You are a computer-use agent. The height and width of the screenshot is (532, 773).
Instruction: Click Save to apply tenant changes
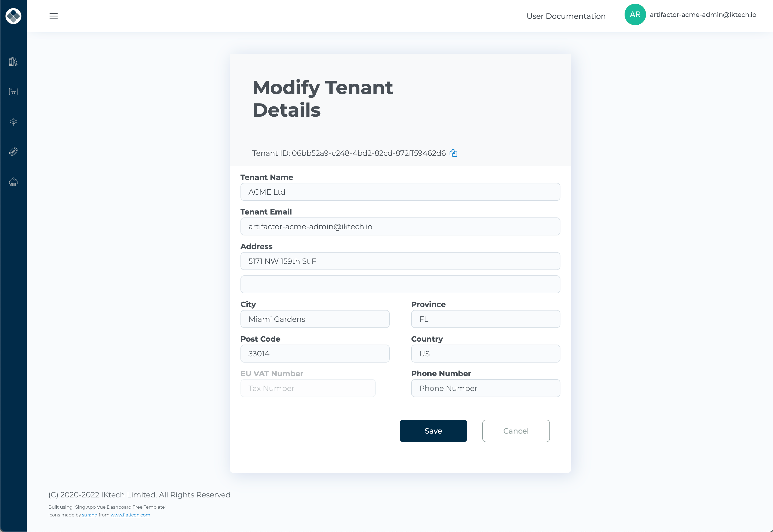433,431
